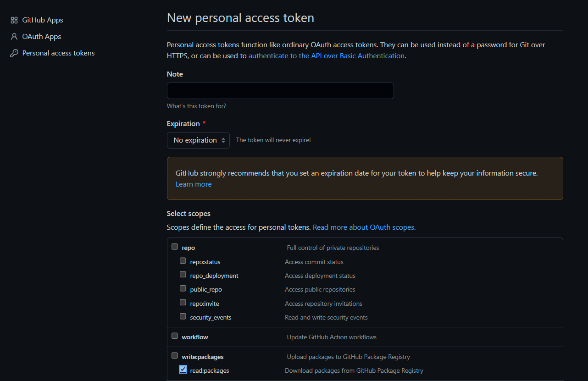The height and width of the screenshot is (381, 588).
Task: Click the Learn more link
Action: (194, 184)
